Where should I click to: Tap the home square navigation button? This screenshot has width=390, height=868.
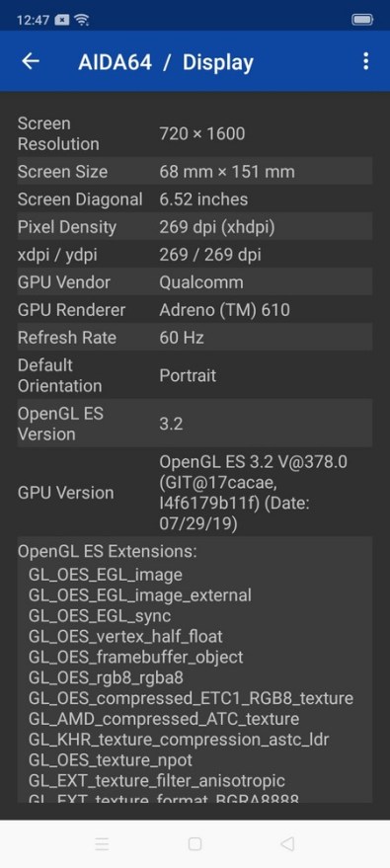tap(195, 843)
